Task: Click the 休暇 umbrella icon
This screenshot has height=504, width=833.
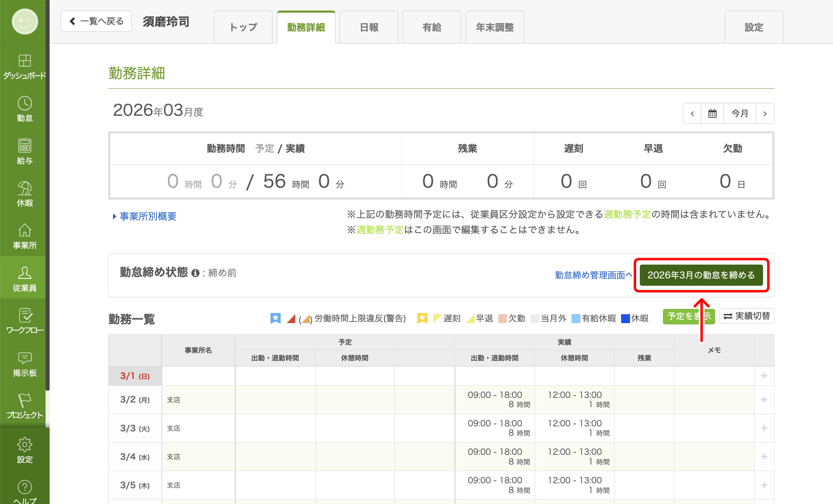Action: coord(24,190)
